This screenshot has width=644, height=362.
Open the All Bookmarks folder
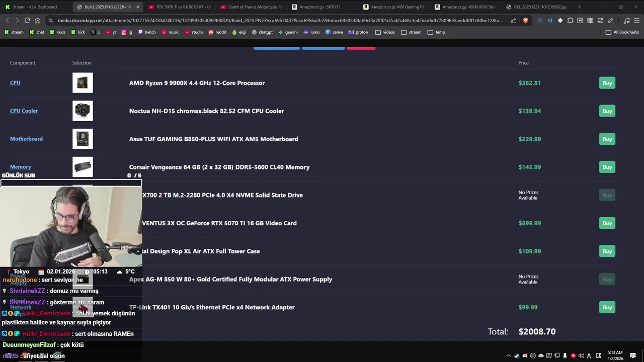tap(622, 32)
